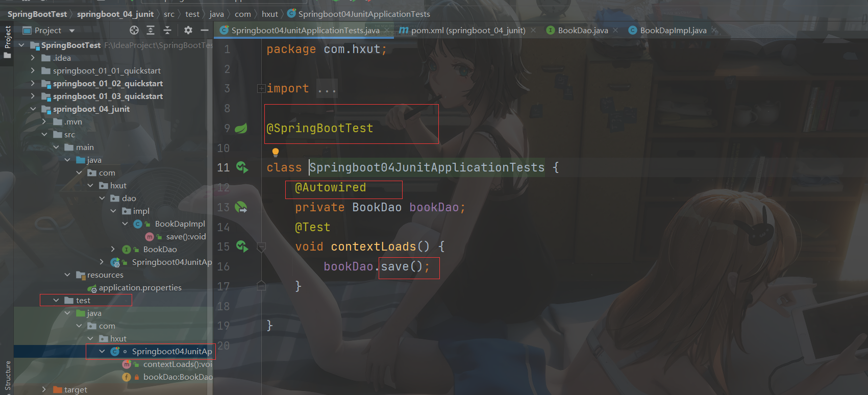Expand the folded import block on line 3
868x395 pixels.
(261, 89)
